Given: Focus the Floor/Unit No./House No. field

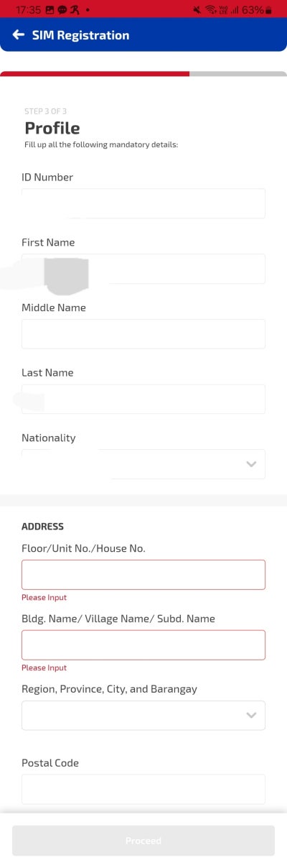Looking at the screenshot, I should pyautogui.click(x=143, y=575).
